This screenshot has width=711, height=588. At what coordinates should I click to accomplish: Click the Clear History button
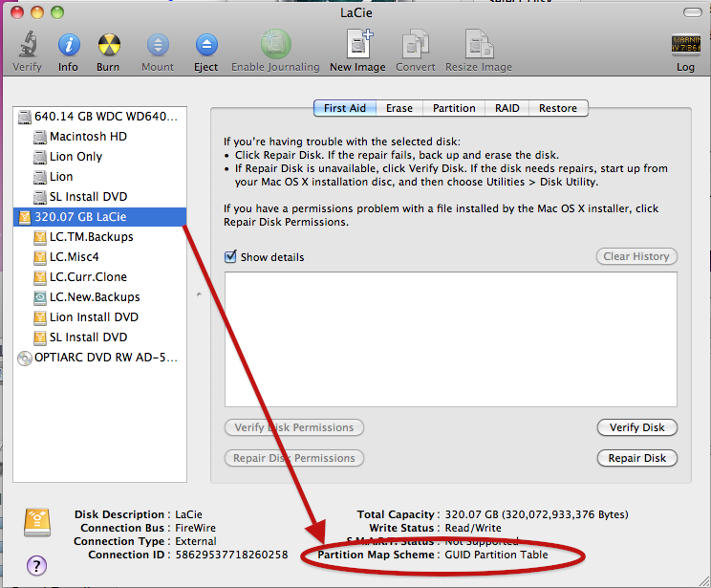click(x=636, y=256)
